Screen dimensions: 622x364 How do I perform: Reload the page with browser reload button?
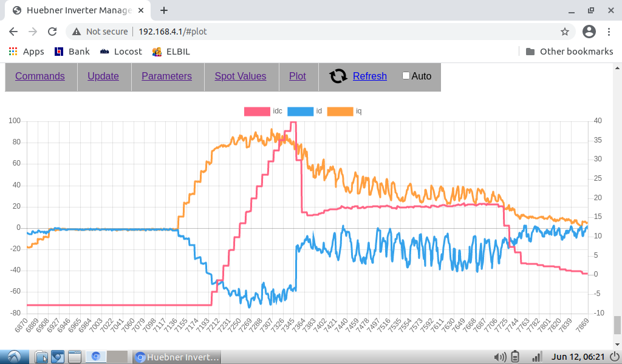point(52,32)
